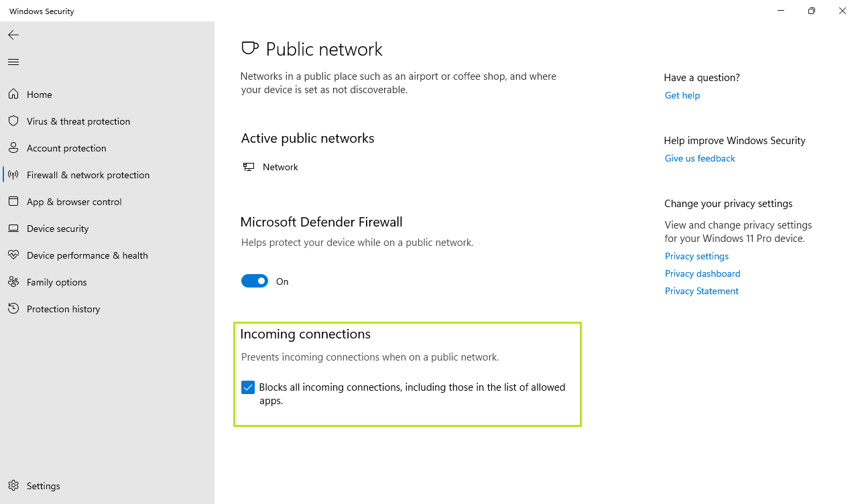858x504 pixels.
Task: Click the Incoming connections heading
Action: tap(306, 334)
